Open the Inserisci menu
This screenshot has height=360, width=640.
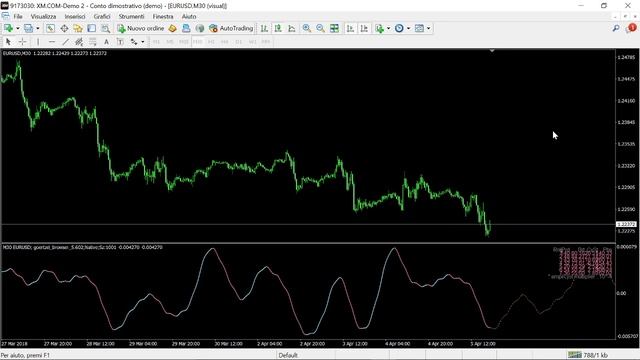pyautogui.click(x=75, y=16)
